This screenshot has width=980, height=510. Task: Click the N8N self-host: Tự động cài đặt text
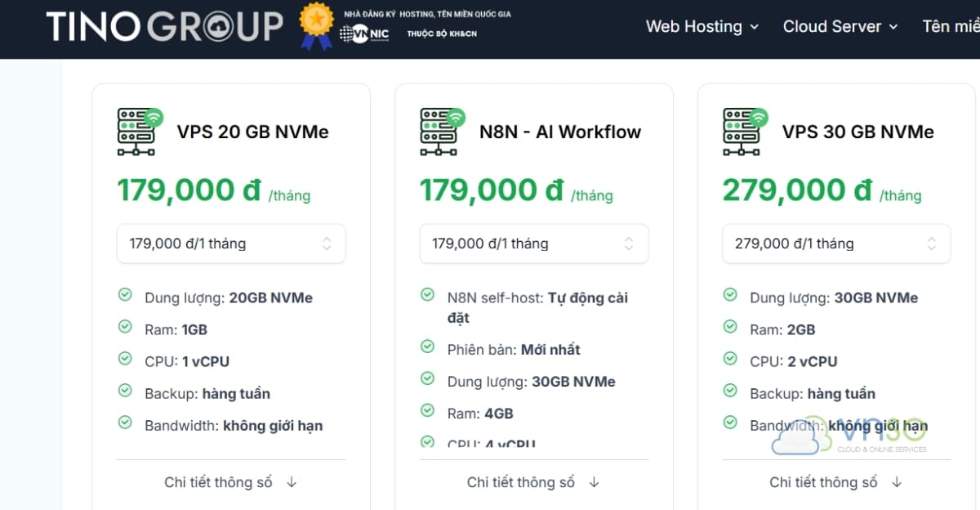(538, 308)
